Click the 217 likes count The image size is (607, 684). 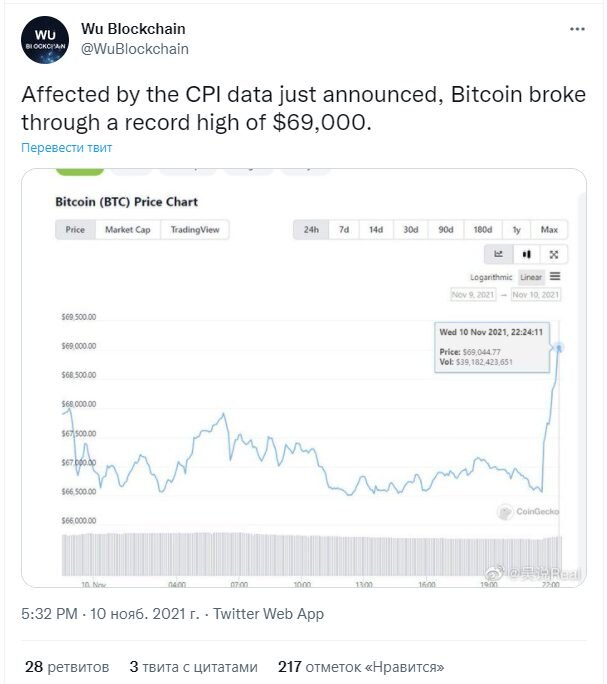(x=361, y=667)
